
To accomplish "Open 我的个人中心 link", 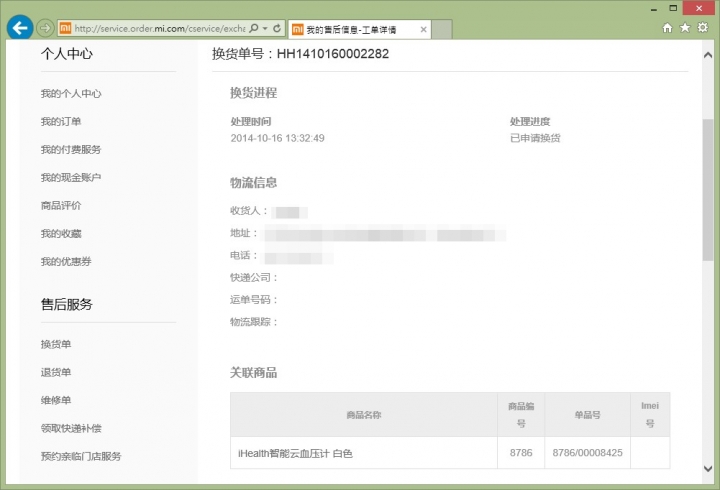I will point(71,94).
